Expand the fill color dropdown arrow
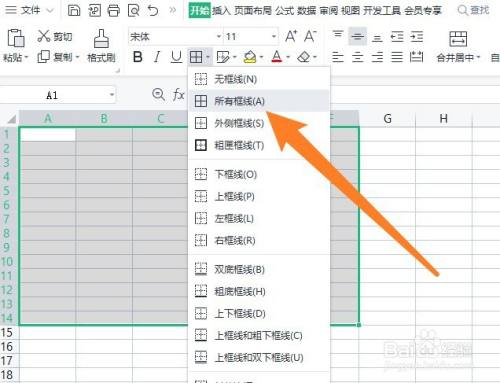The width and height of the screenshot is (500, 383). 262,57
